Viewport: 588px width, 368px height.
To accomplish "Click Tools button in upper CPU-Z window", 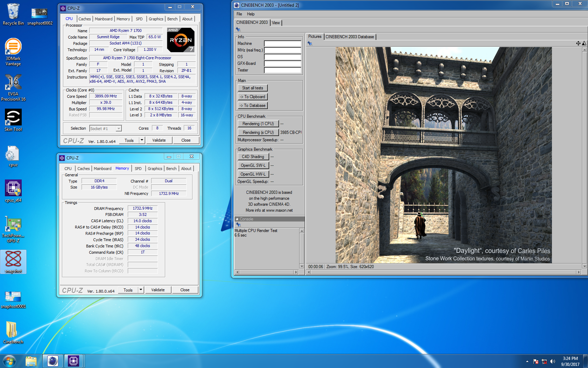I will (129, 140).
